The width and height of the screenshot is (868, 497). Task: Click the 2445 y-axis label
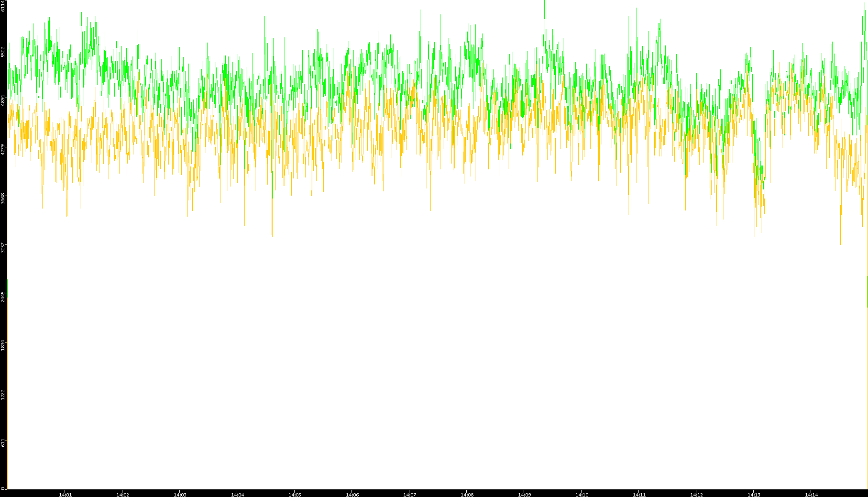pos(3,296)
